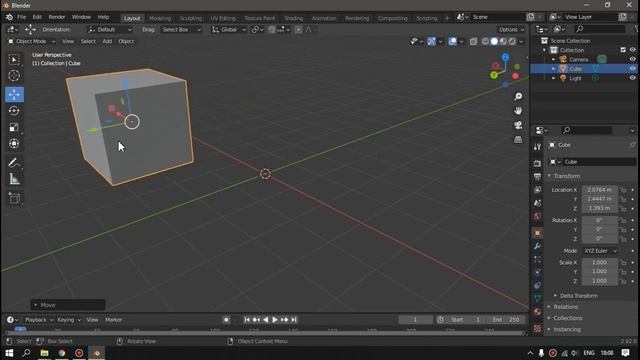Open the Render menu
This screenshot has width=640, height=360.
[57, 17]
